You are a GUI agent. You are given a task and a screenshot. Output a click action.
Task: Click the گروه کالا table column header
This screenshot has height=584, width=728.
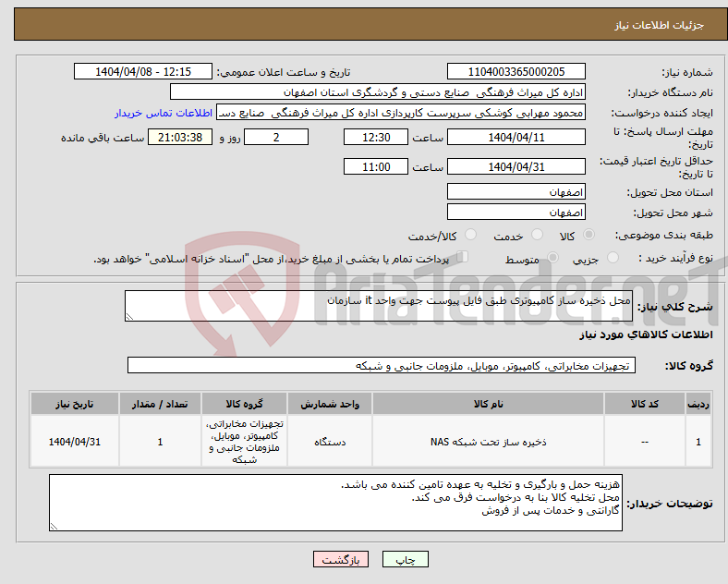244,404
